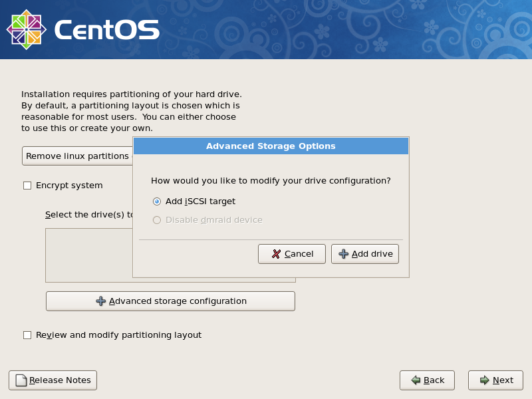532x399 pixels.
Task: Check Review and modify partitioning layout
Action: pos(27,335)
